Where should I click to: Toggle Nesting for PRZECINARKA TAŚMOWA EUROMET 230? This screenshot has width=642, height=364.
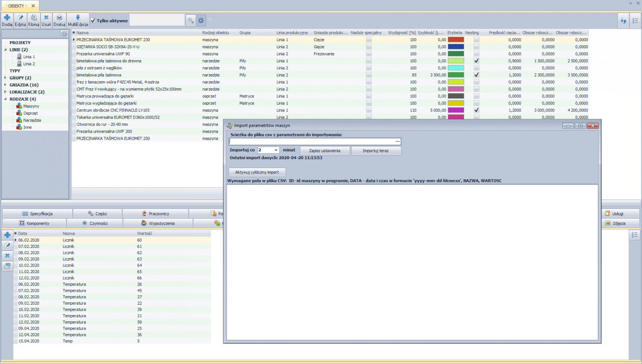pos(476,40)
